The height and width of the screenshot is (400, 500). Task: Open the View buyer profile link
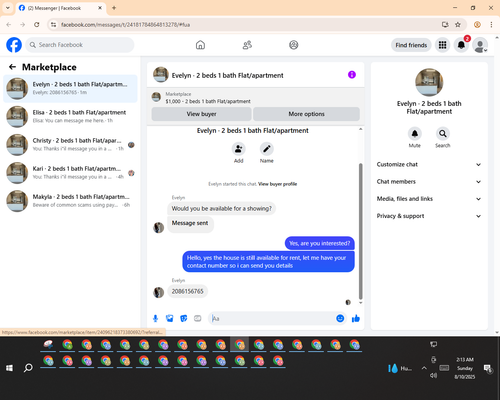pyautogui.click(x=277, y=184)
